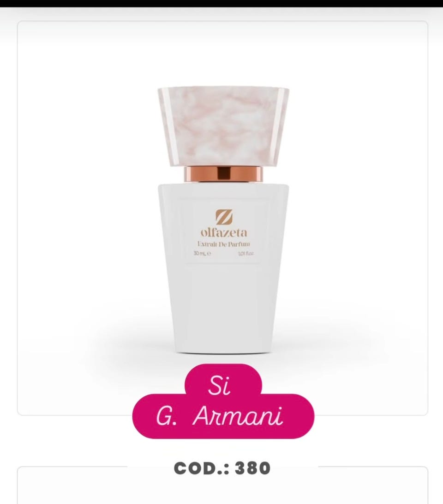Click the divider line right of 380
The width and height of the screenshot is (443, 504).
373,467
